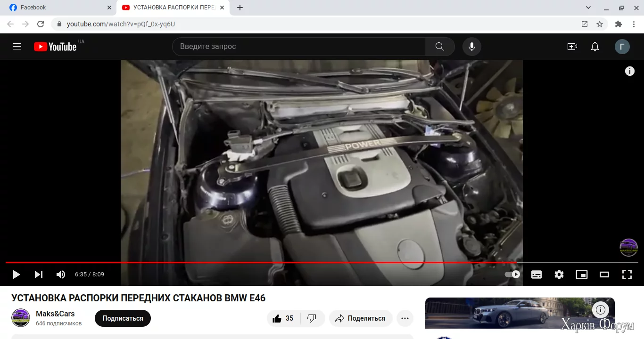Expand the tab search dropdown arrow
Image resolution: width=644 pixels, height=339 pixels.
(588, 8)
